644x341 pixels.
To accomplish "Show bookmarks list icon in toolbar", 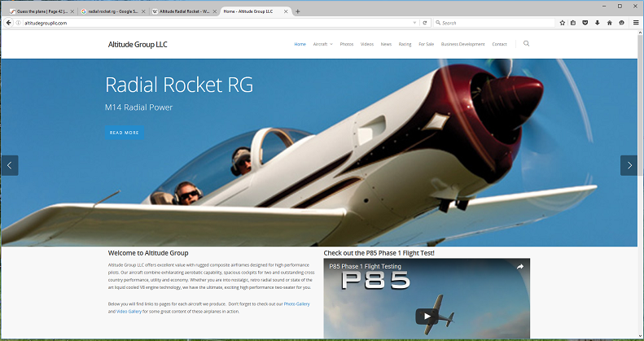I will (573, 23).
